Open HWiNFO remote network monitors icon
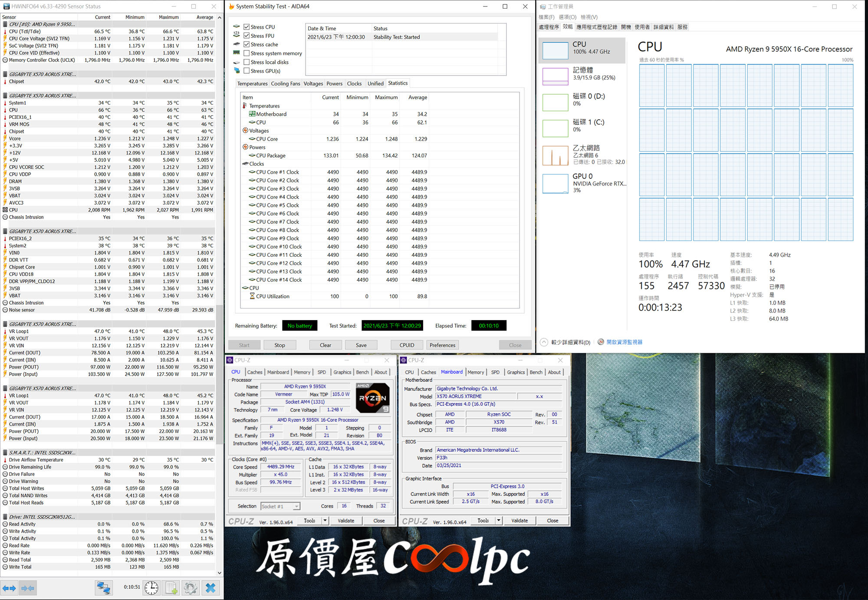Screen dimensions: 868x600 [104, 588]
